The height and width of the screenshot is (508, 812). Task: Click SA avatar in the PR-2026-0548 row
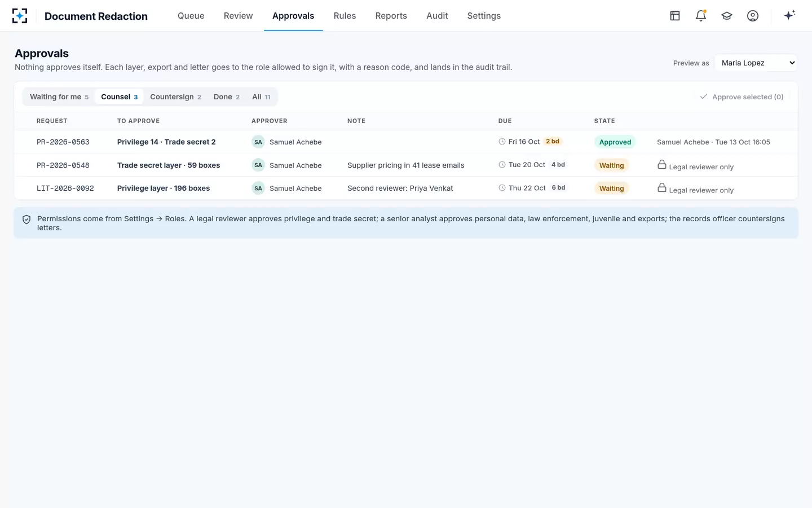258,165
